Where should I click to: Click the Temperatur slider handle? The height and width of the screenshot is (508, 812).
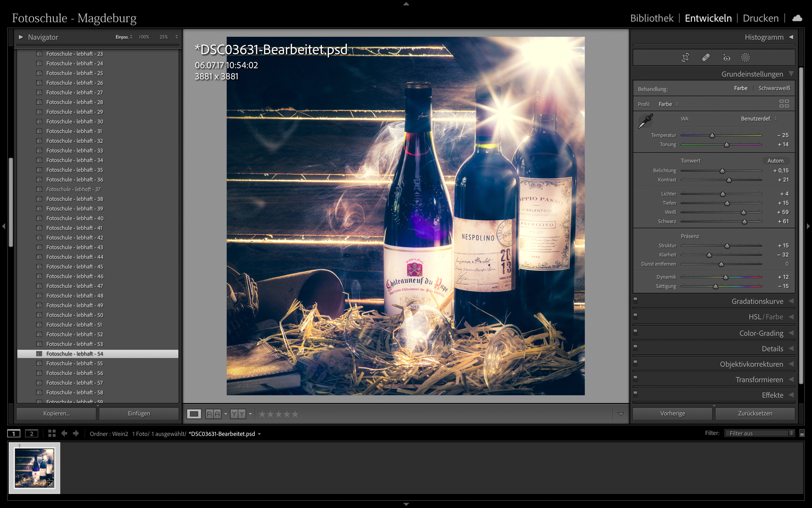click(x=712, y=136)
